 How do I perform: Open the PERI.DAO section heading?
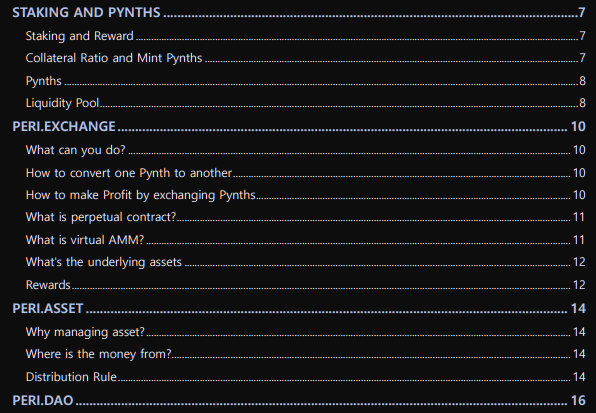point(43,400)
